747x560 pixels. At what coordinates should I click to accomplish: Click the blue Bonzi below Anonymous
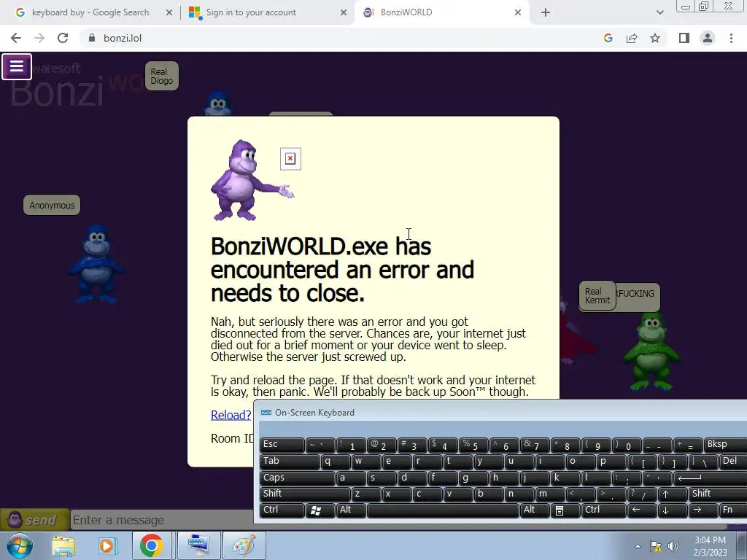(97, 265)
